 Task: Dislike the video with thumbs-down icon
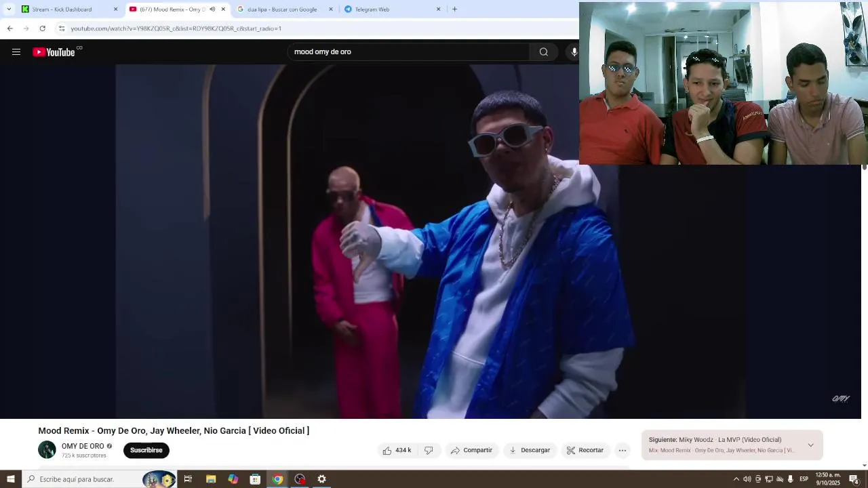(x=429, y=450)
